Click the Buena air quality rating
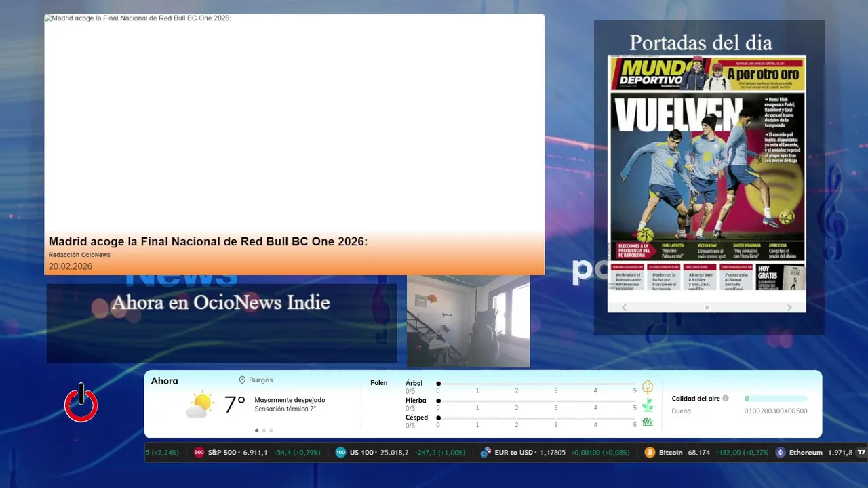Viewport: 868px width, 488px height. click(x=681, y=411)
